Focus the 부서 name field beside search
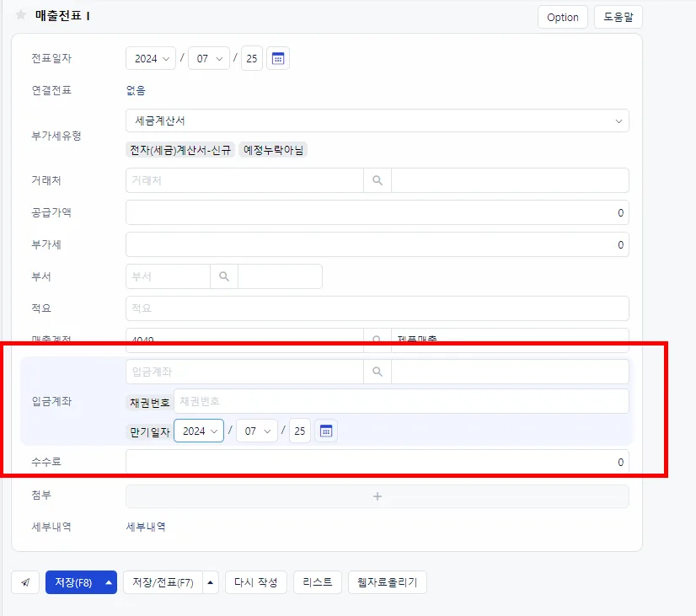This screenshot has height=616, width=696. (280, 276)
